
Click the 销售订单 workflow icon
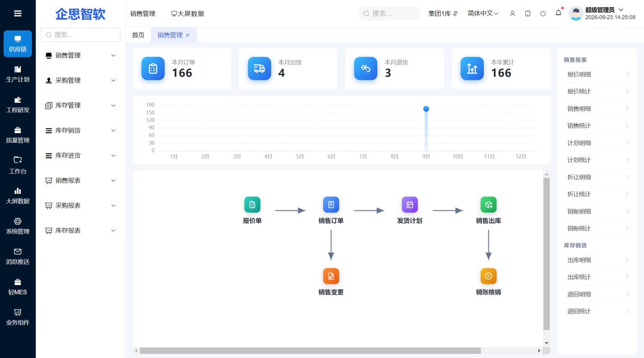point(331,205)
